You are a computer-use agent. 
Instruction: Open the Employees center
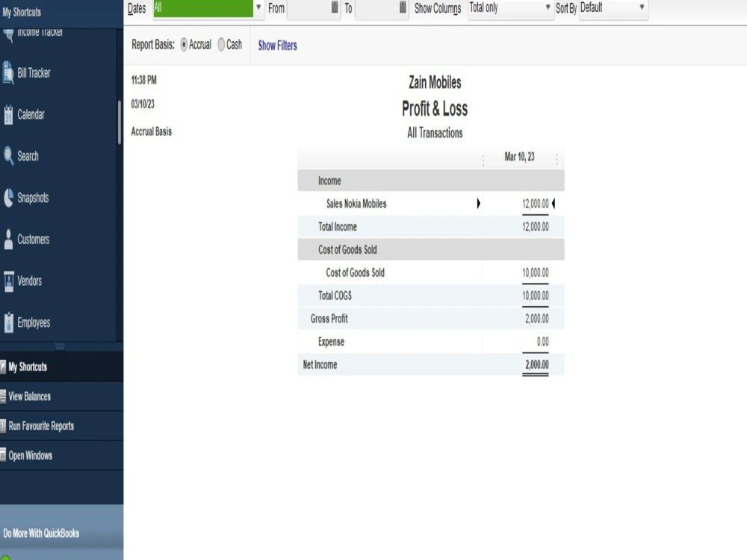click(34, 323)
